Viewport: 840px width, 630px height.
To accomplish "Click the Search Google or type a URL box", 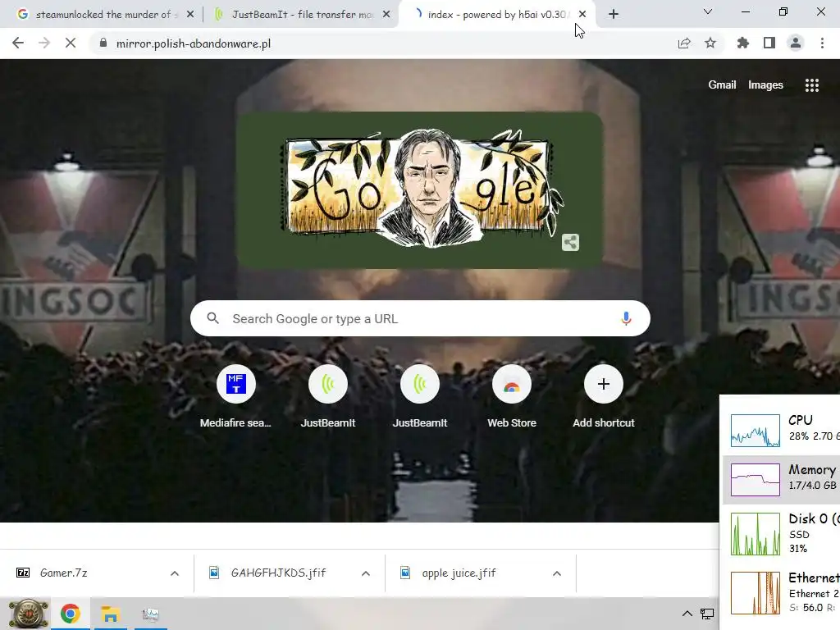I will pos(420,319).
